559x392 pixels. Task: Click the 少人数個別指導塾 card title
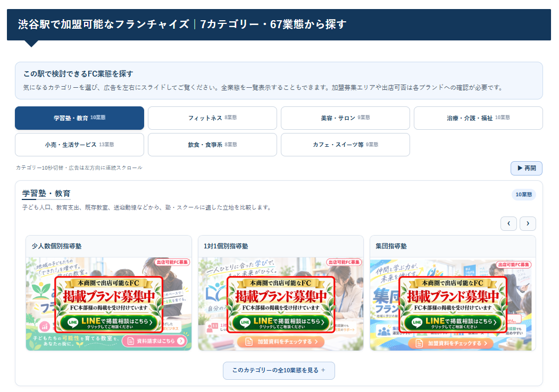(x=57, y=246)
